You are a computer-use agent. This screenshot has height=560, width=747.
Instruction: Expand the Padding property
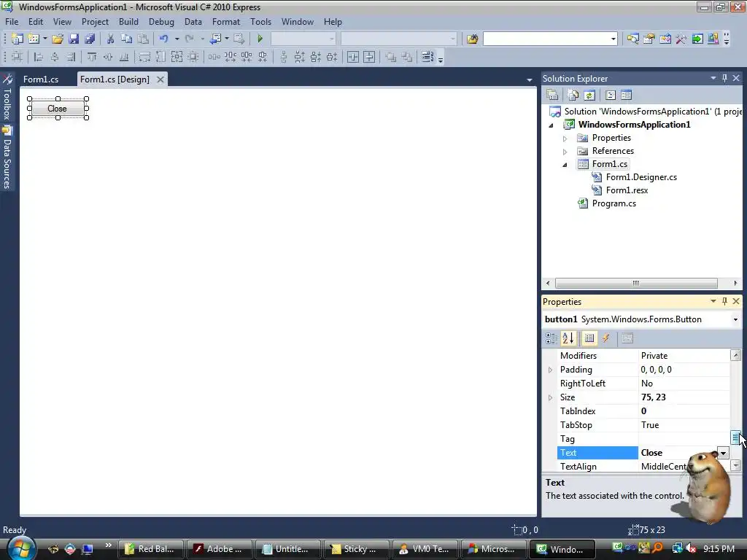point(550,370)
